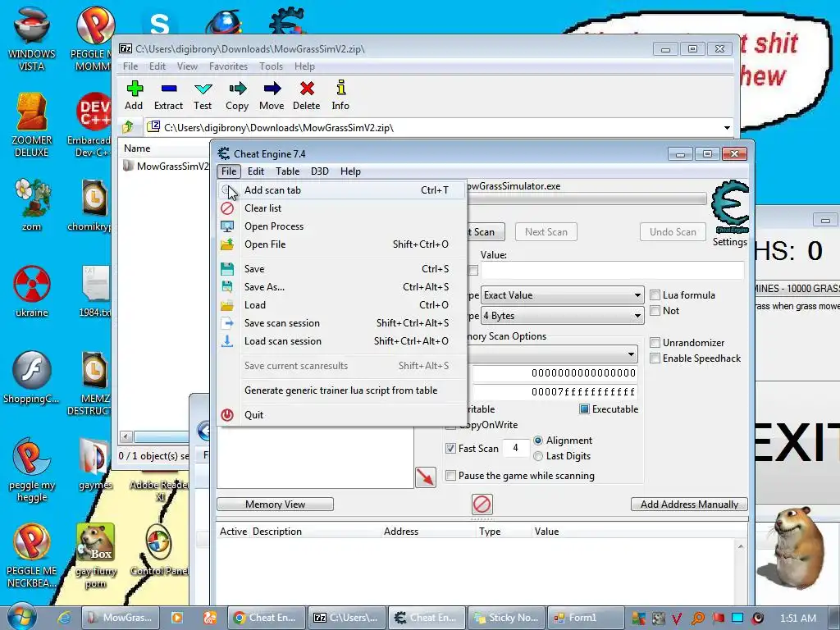Viewport: 840px width, 630px height.
Task: Click the Stop address field 00007fffffffffff
Action: click(554, 391)
